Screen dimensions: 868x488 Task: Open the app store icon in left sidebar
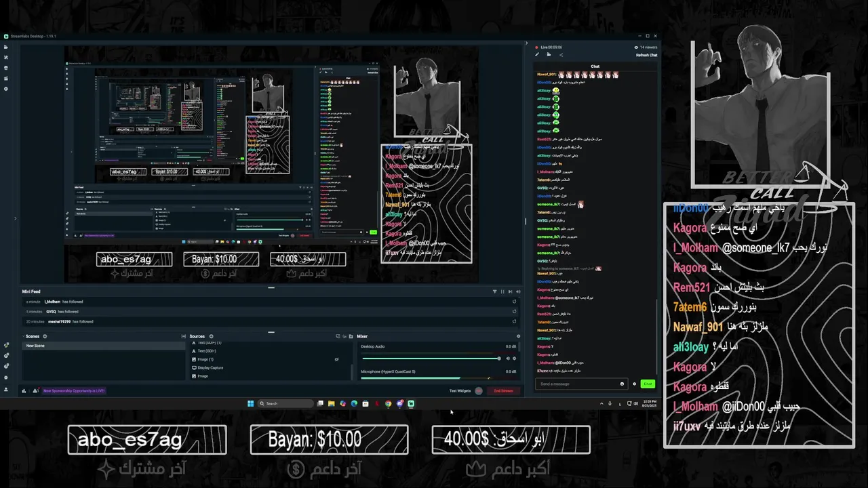pyautogui.click(x=6, y=68)
